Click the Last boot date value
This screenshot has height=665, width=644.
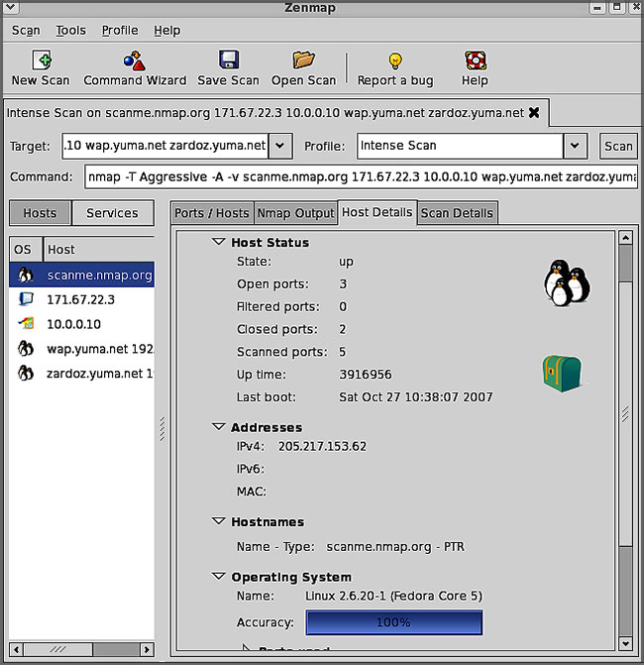pos(416,397)
